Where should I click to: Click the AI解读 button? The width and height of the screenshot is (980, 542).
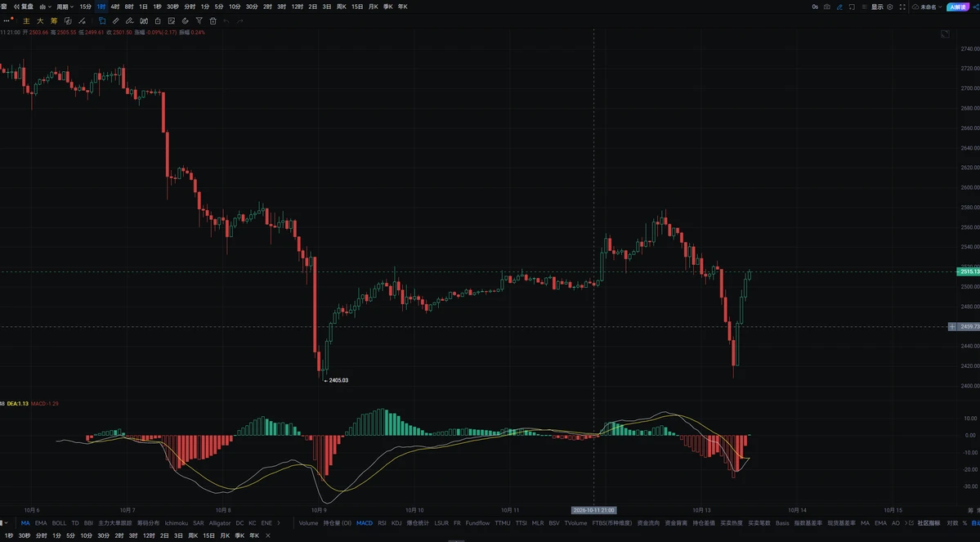(957, 7)
